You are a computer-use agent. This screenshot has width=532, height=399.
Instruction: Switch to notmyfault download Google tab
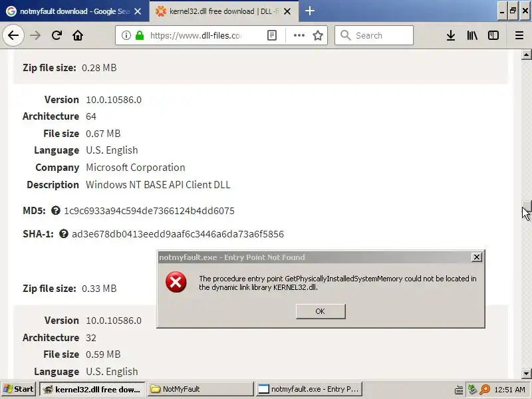(74, 11)
